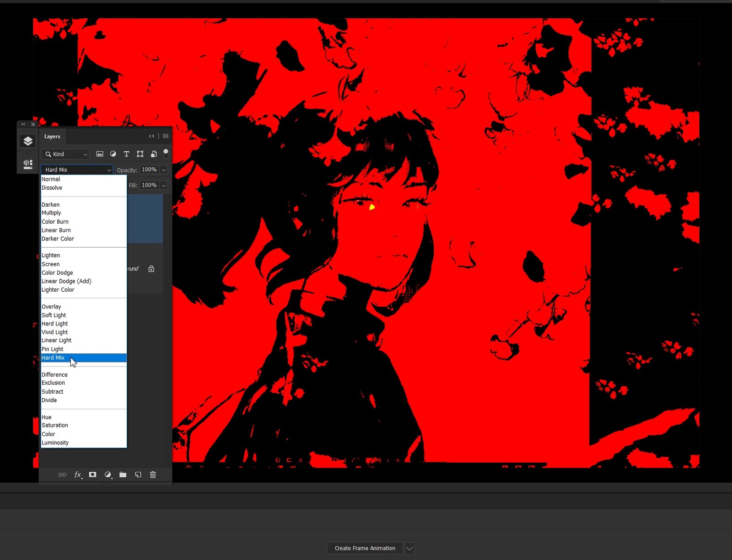This screenshot has height=560, width=732.
Task: Choose the Difference blend mode
Action: (x=84, y=375)
